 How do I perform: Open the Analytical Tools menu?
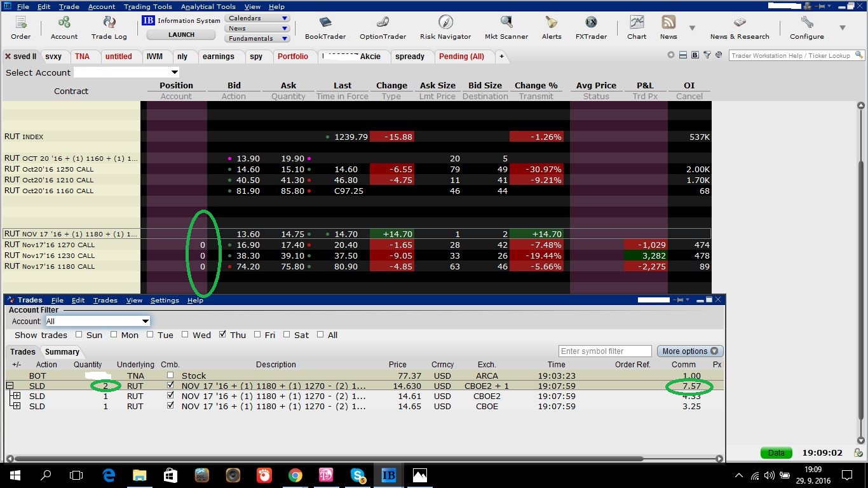(208, 6)
